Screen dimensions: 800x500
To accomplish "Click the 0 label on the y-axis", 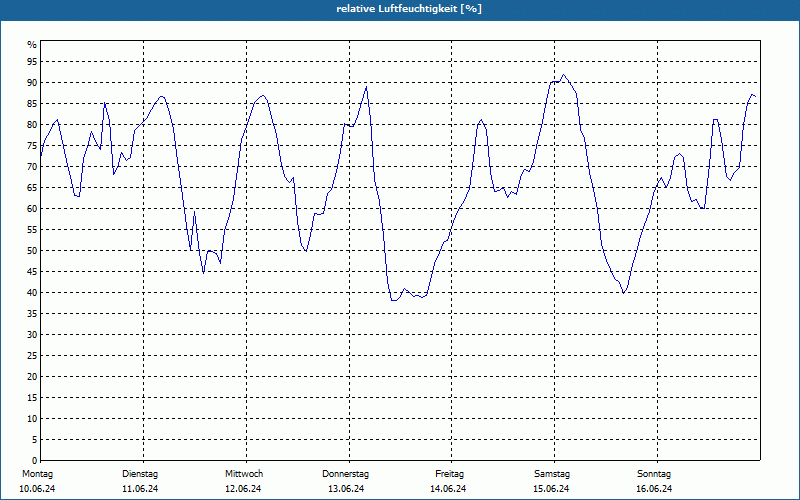I will pos(34,461).
